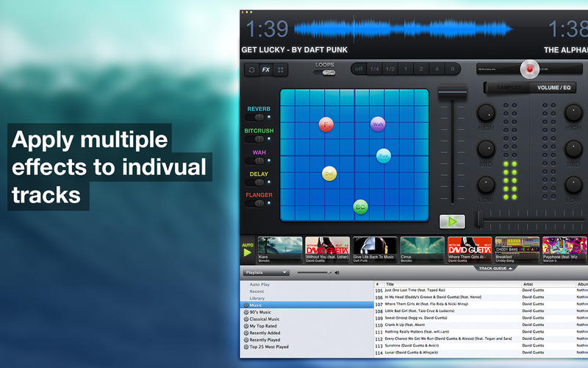Switch to the FX tab
This screenshot has width=588, height=368.
266,70
